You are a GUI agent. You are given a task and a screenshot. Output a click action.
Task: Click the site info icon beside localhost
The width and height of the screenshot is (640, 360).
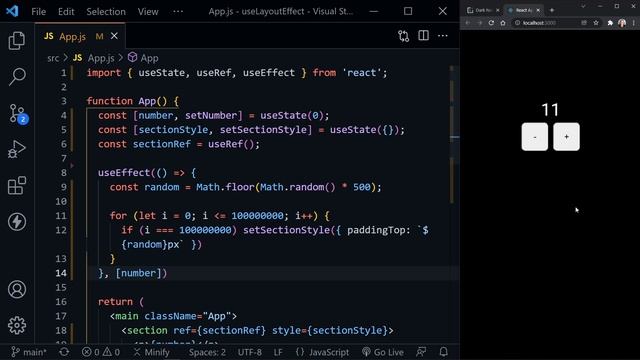point(518,23)
